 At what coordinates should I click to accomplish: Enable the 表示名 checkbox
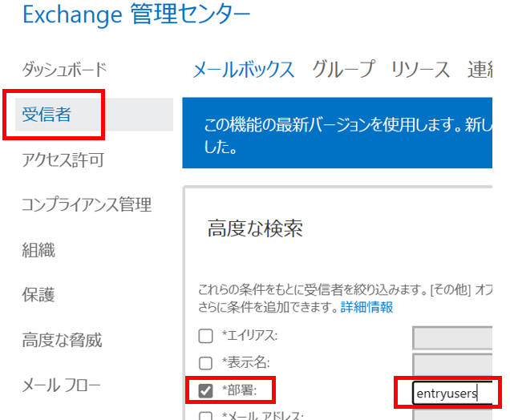(205, 363)
